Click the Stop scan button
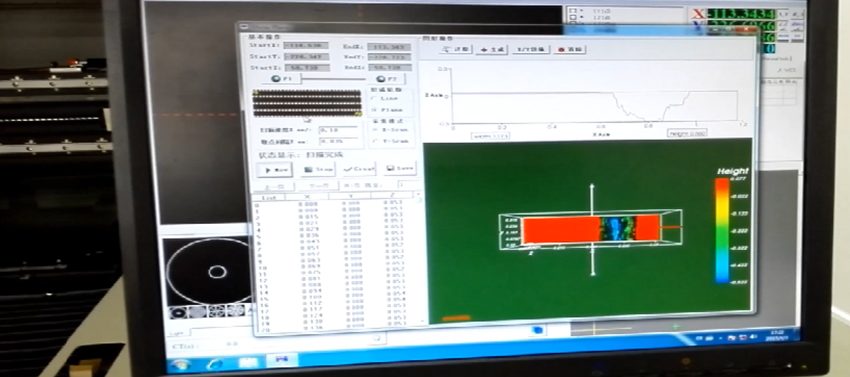This screenshot has height=377, width=850. pos(318,169)
